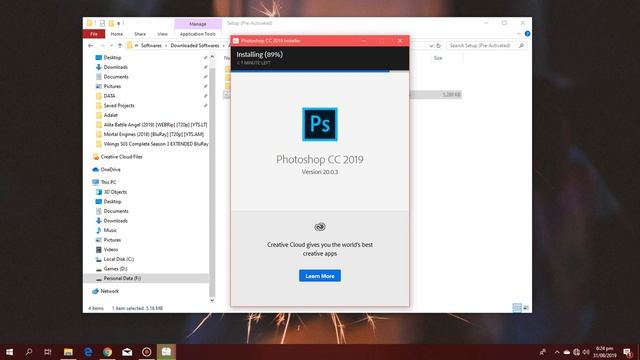The height and width of the screenshot is (360, 640).
Task: Select Network in navigation pane
Action: (109, 291)
